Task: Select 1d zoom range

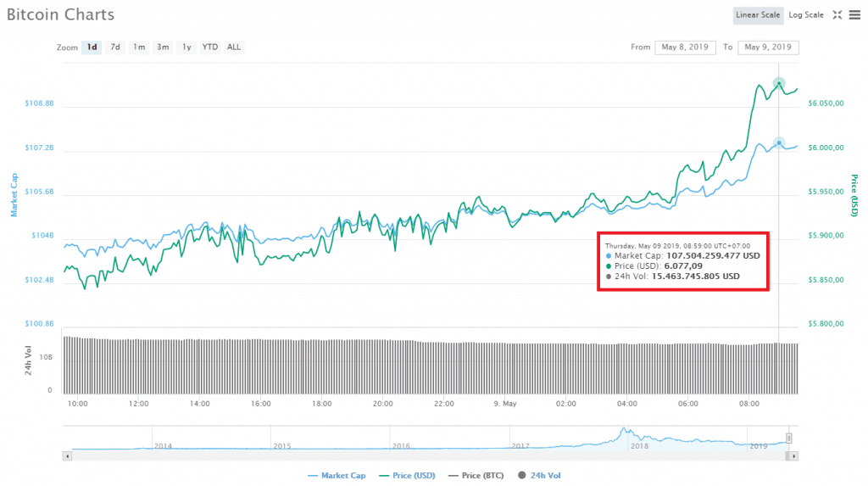Action: pyautogui.click(x=92, y=47)
